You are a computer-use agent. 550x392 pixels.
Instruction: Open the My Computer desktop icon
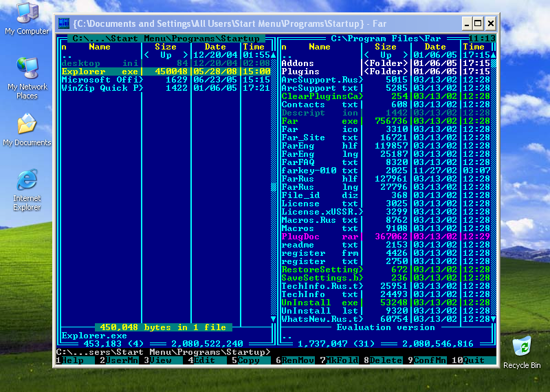click(27, 19)
